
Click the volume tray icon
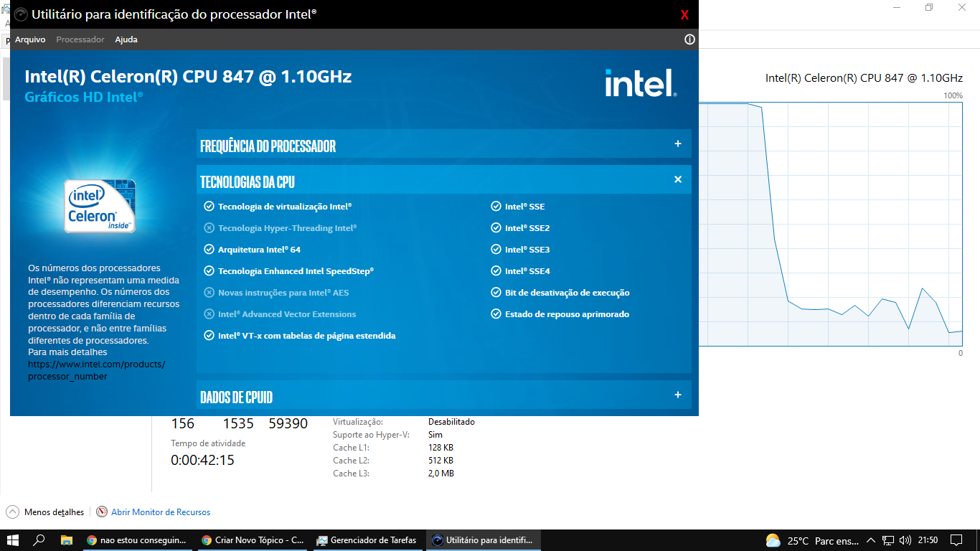click(x=905, y=540)
